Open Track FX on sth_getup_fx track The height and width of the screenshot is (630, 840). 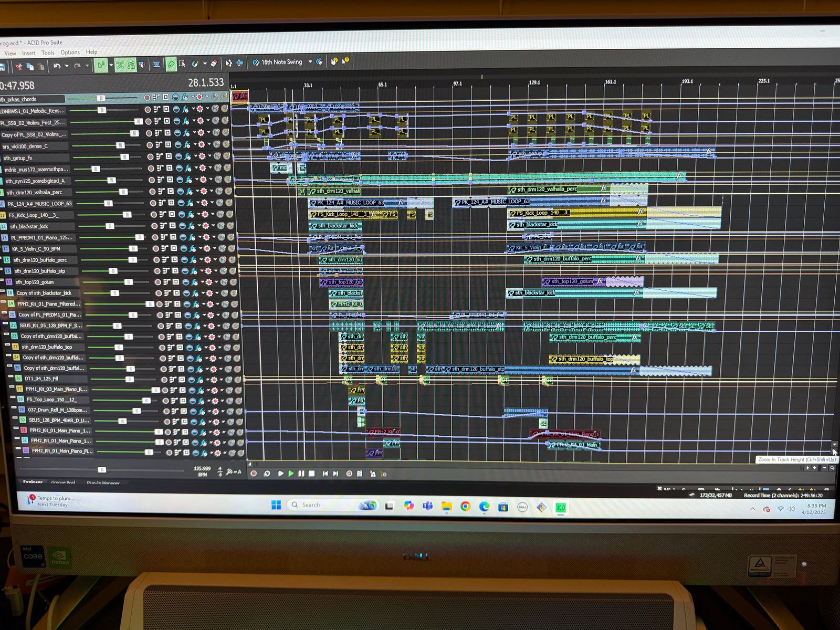[x=188, y=156]
